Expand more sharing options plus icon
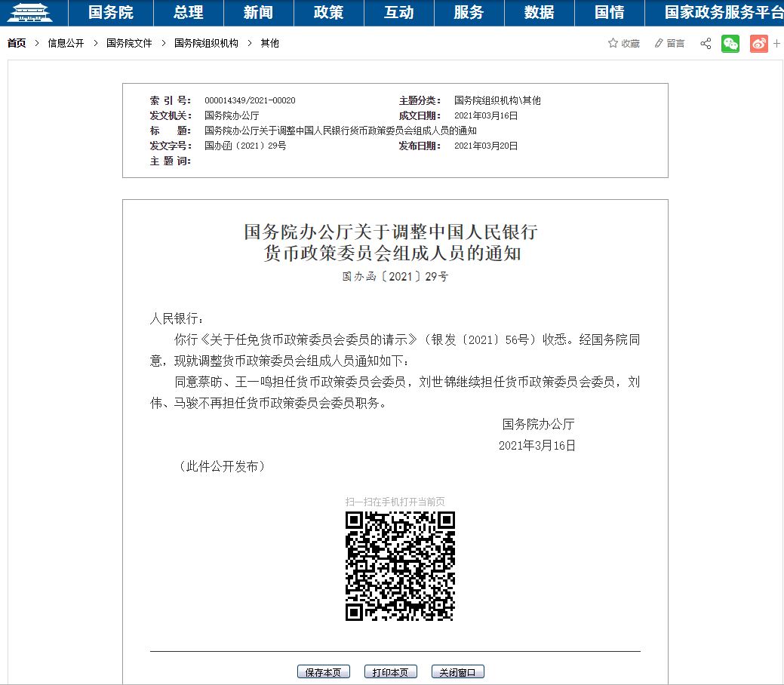 (x=776, y=44)
